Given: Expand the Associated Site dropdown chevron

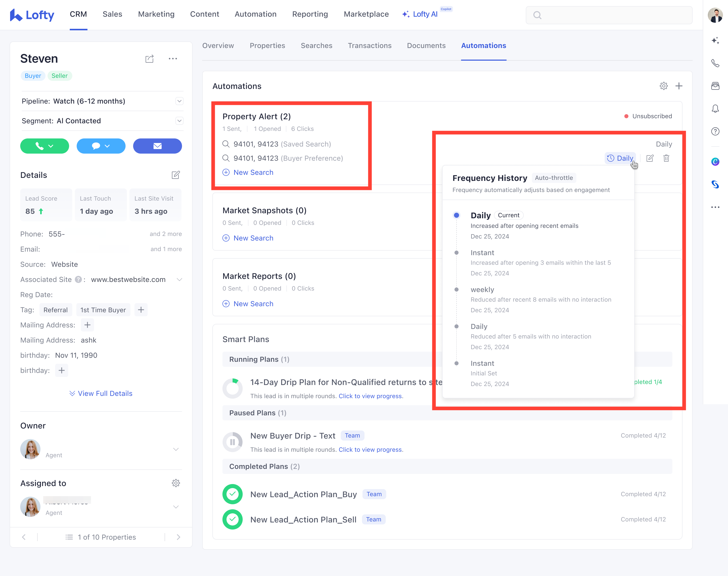Looking at the screenshot, I should coord(179,280).
